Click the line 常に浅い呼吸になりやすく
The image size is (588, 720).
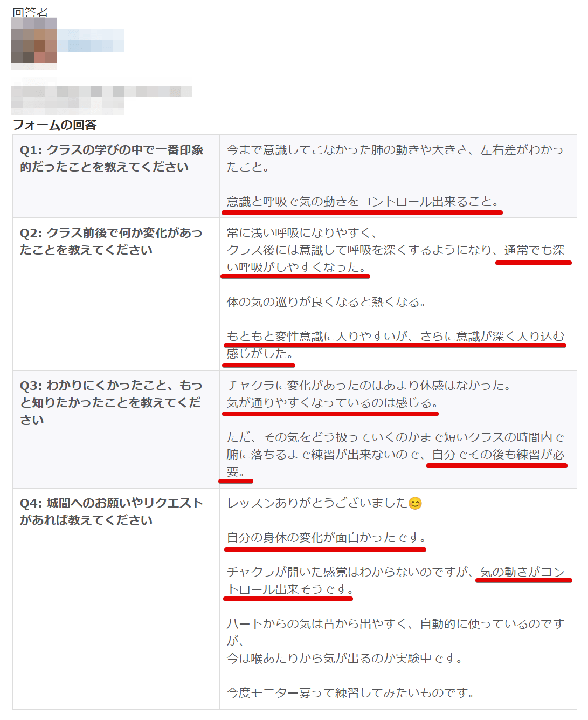coord(302,233)
